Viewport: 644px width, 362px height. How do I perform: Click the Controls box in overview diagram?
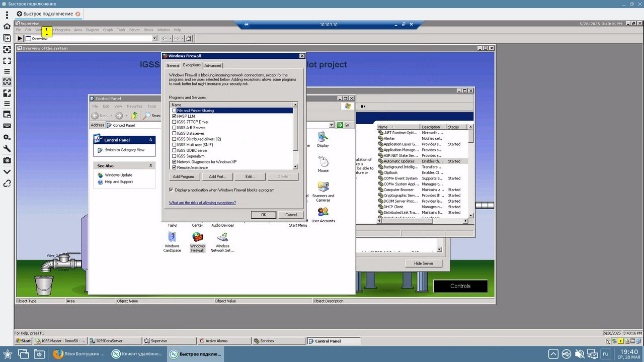click(460, 286)
